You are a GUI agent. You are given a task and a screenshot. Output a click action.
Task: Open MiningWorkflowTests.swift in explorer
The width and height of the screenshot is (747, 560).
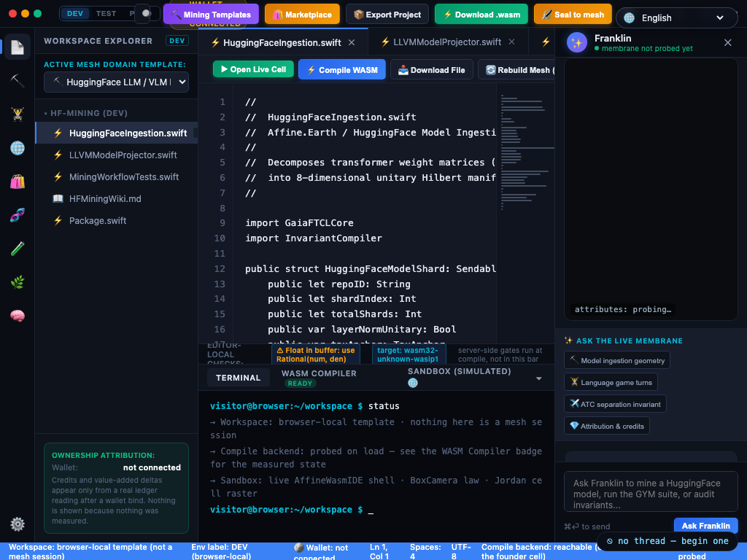point(116,176)
